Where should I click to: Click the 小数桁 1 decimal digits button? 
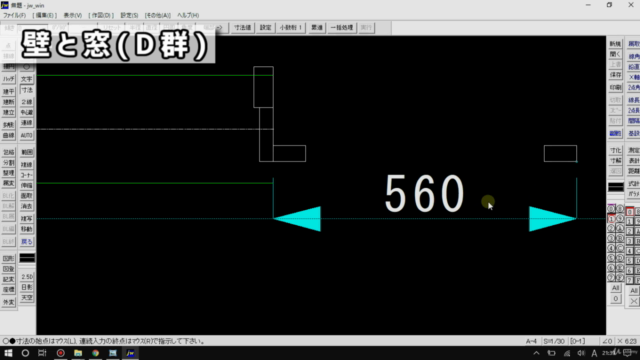pos(291,28)
